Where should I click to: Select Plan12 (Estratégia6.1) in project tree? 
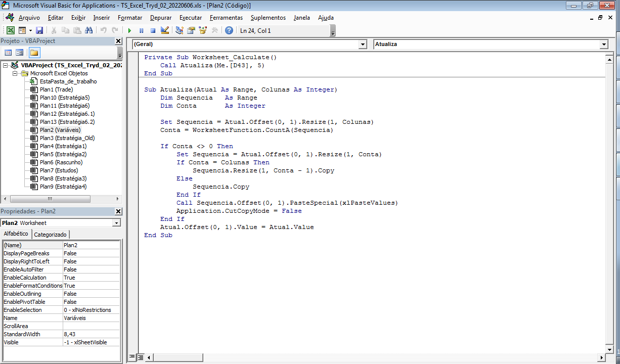[67, 114]
